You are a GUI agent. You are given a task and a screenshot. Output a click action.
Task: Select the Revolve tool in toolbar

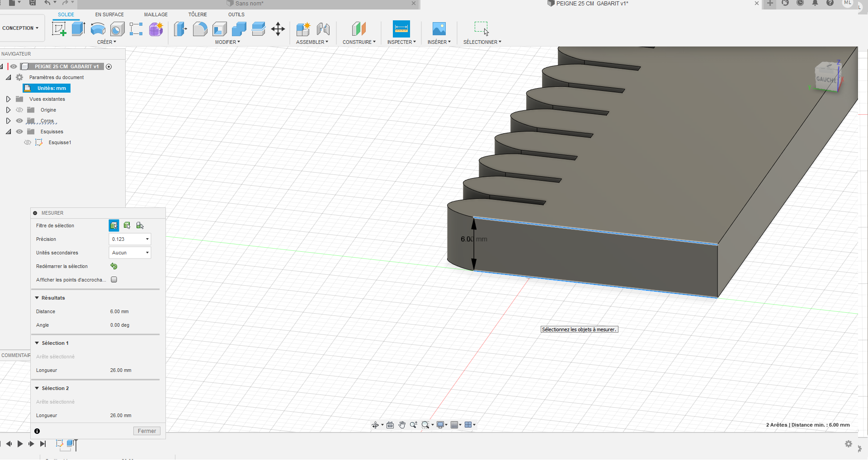(98, 29)
